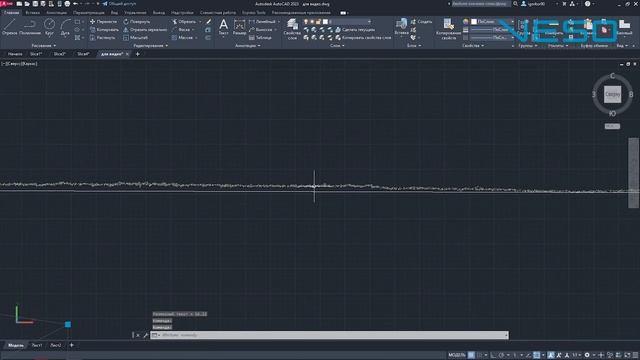Image resolution: width=640 pixels, height=360 pixels.
Task: Select the Текст text tool
Action: [x=223, y=27]
